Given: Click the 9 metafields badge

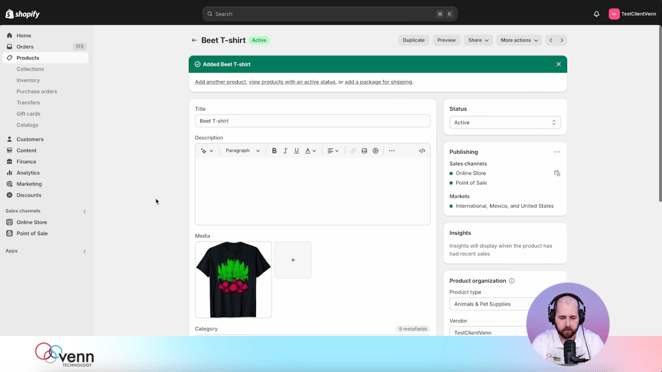Looking at the screenshot, I should point(412,329).
